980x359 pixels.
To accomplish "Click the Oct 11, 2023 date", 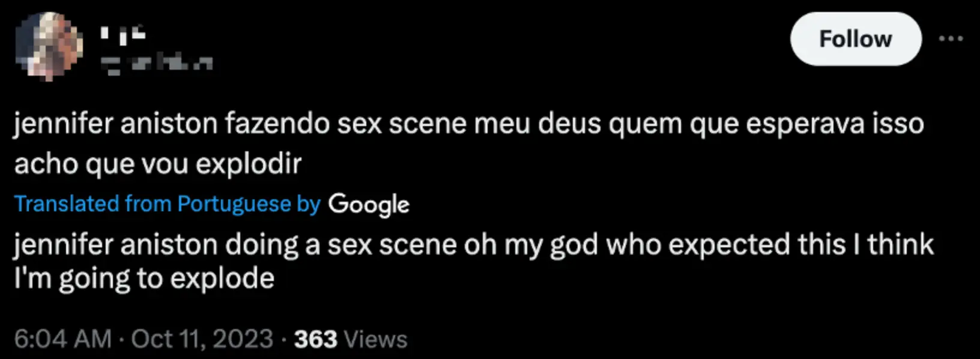I will [x=202, y=339].
